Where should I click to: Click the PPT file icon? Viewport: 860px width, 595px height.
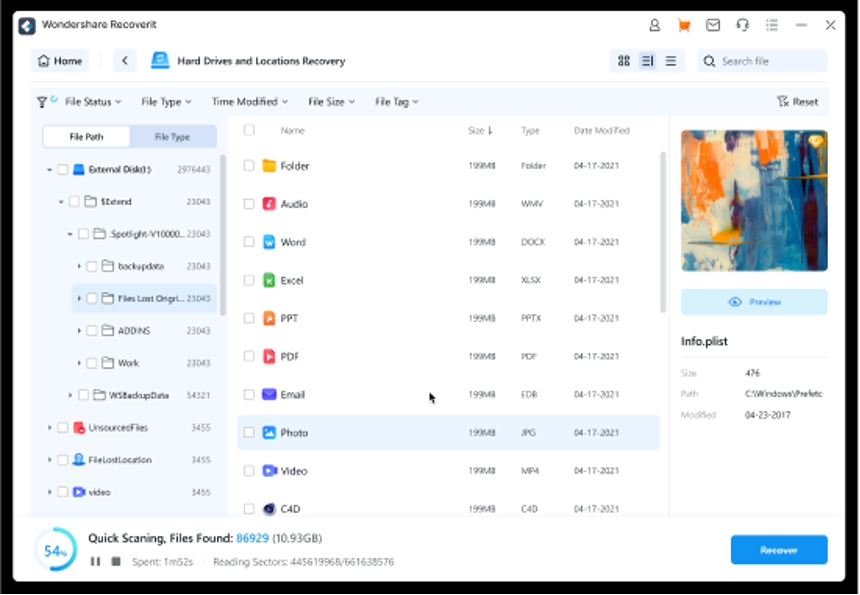269,318
